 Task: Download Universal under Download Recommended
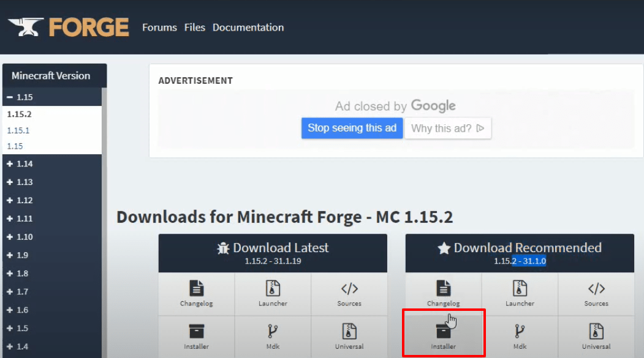coord(596,337)
